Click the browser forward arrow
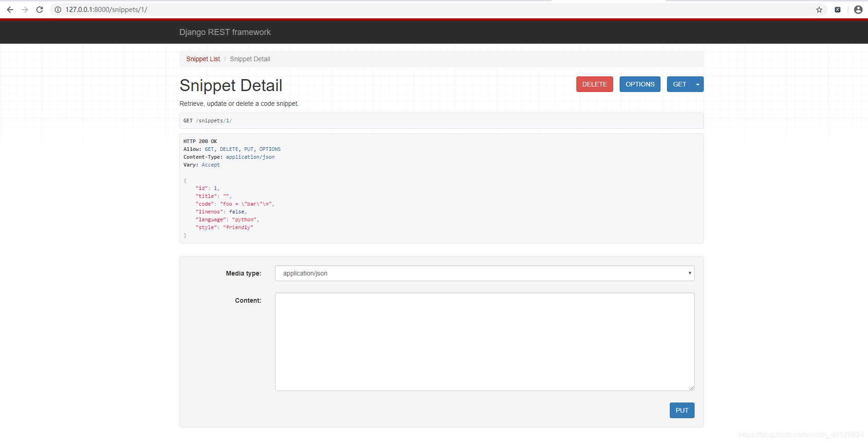 coord(25,10)
